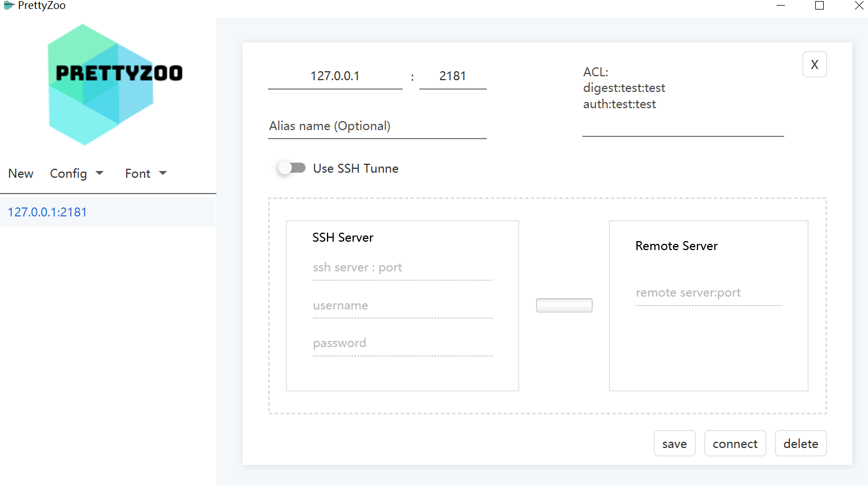Click the PrettyZoo hexagon logo
Viewport: 868px width, 485px height.
pyautogui.click(x=101, y=84)
